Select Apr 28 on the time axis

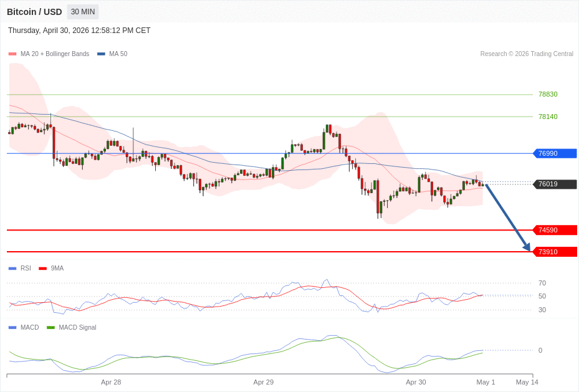pyautogui.click(x=111, y=382)
